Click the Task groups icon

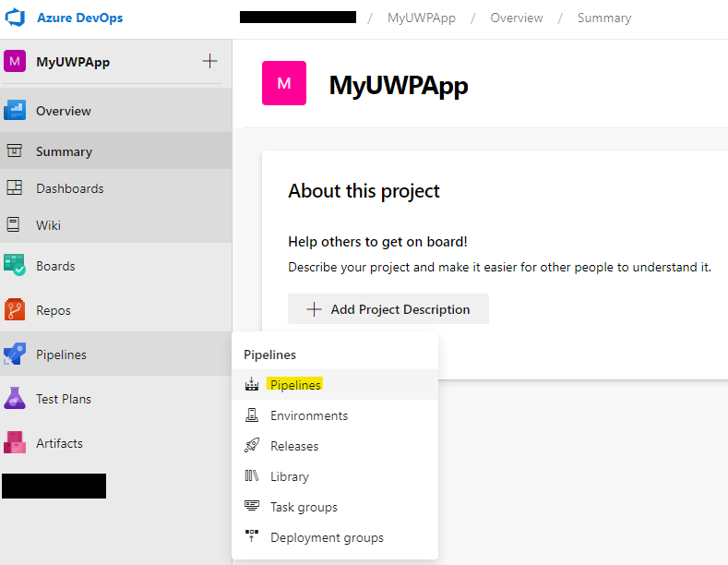252,506
